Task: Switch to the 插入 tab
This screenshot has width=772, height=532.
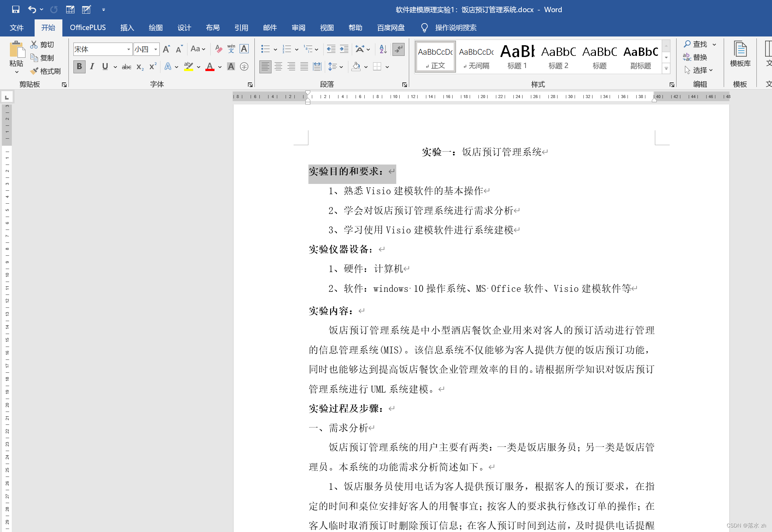Action: 127,28
